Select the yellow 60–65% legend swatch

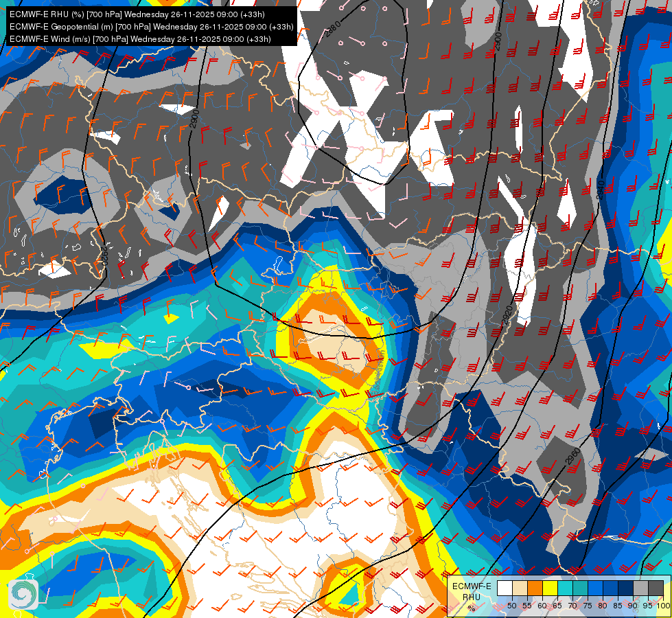[551, 588]
